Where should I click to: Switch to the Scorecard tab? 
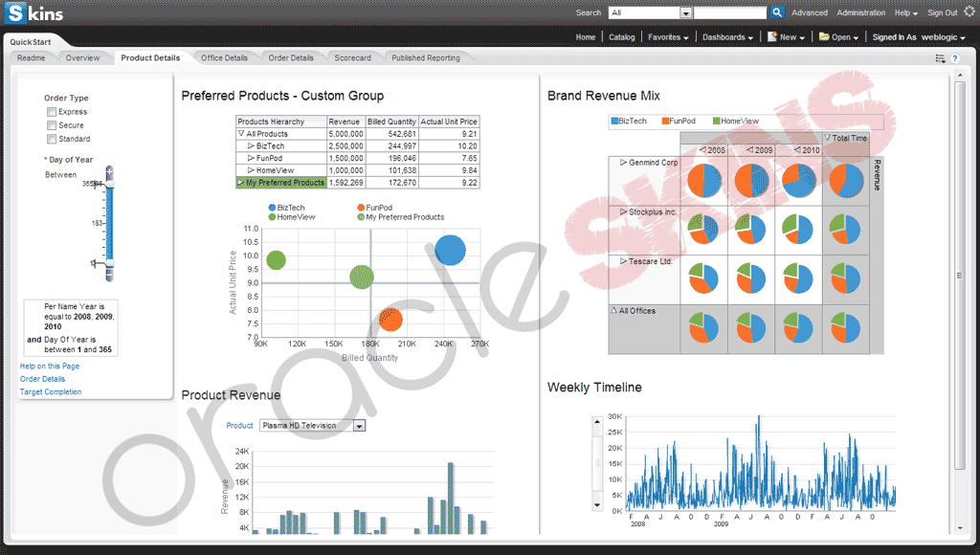(x=352, y=58)
